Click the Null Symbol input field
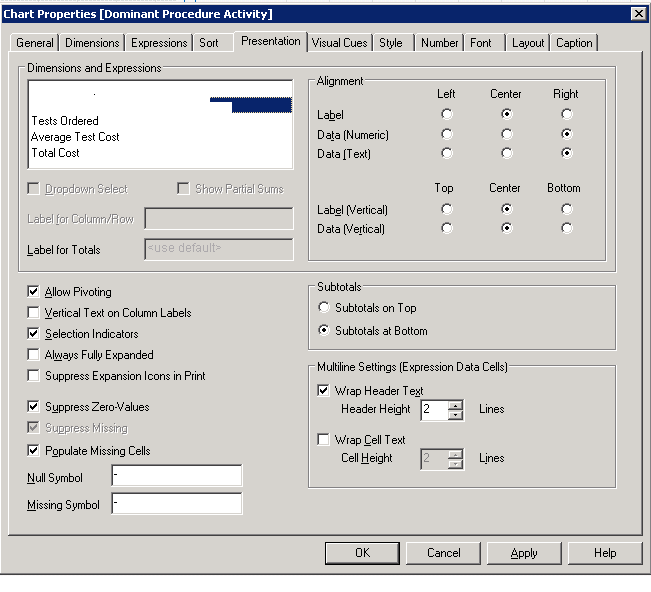Image resolution: width=651 pixels, height=592 pixels. tap(177, 475)
